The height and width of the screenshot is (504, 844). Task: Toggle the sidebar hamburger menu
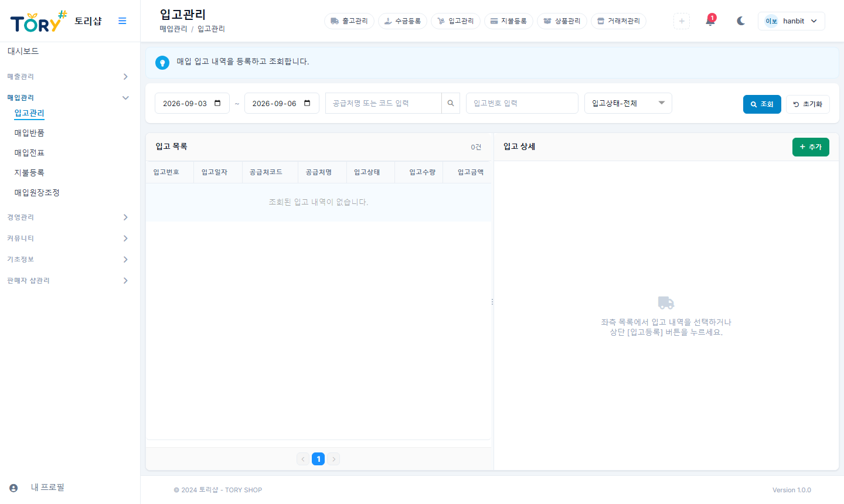pos(122,21)
